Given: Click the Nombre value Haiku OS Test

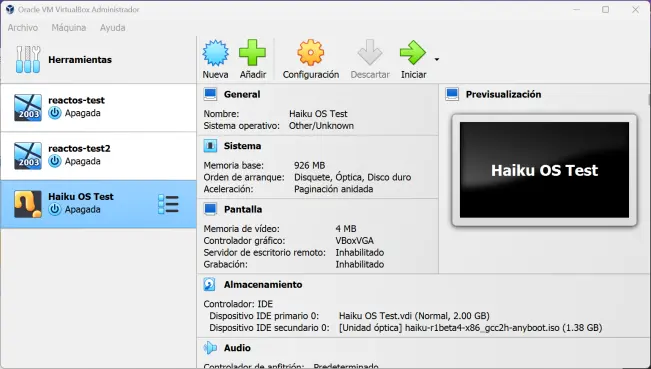Looking at the screenshot, I should coord(318,114).
